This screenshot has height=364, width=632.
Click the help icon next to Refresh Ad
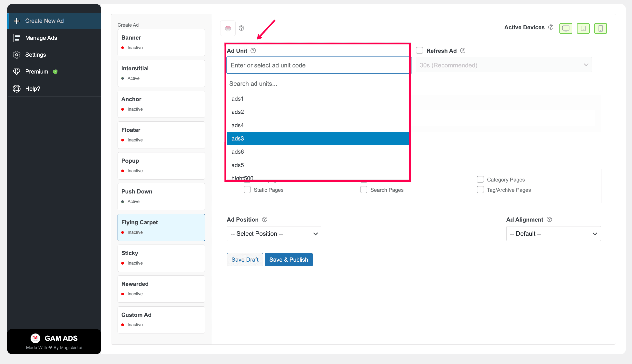pos(463,51)
